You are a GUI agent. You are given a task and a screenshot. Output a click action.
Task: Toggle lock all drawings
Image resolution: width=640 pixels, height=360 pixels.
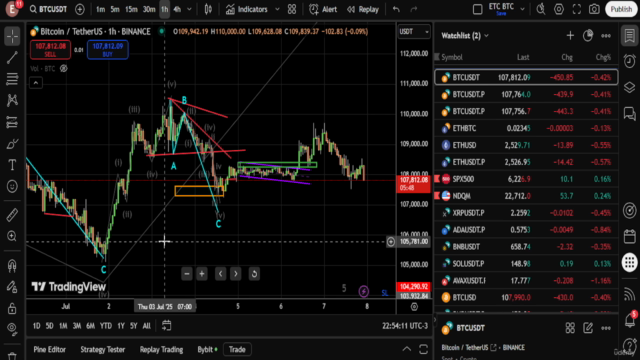coord(12,308)
